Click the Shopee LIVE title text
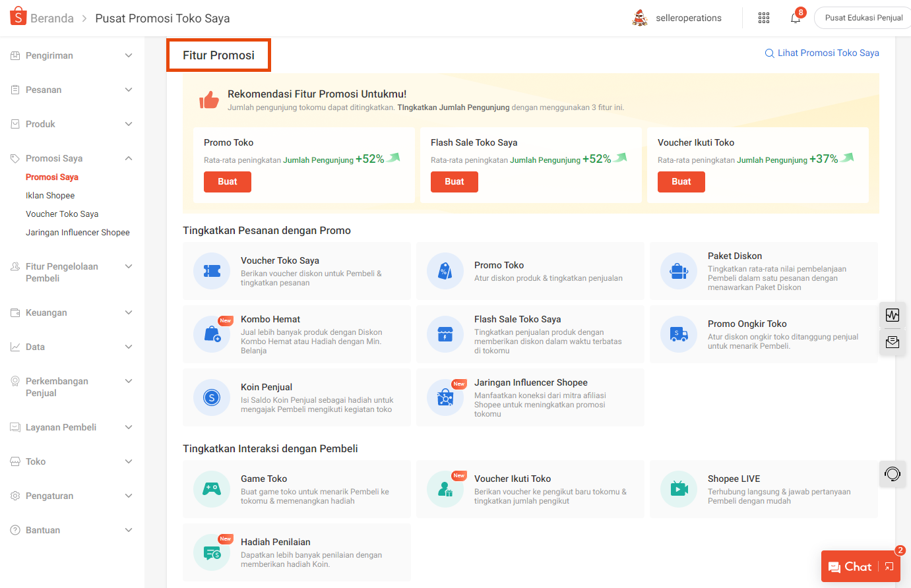 (x=734, y=479)
